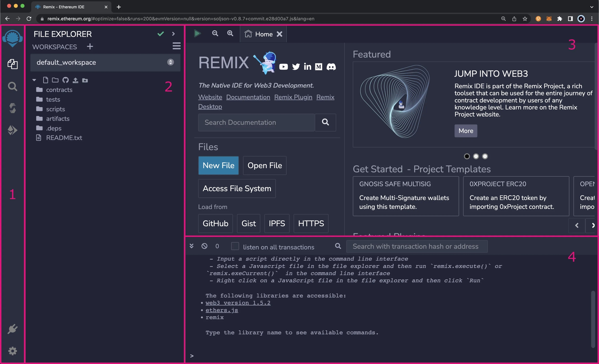Open the contracts folder

pos(59,90)
